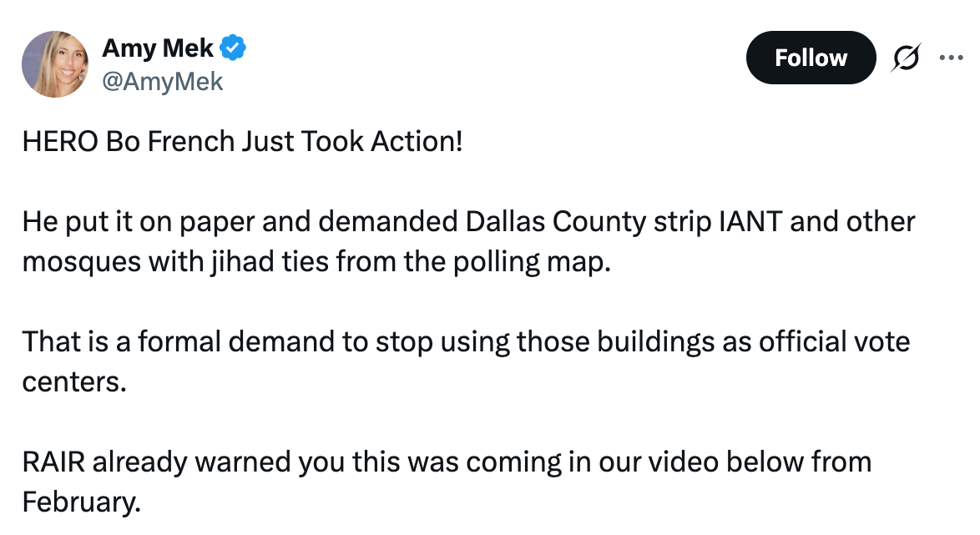Click "Dallas County" in the second paragraph

coord(556,221)
